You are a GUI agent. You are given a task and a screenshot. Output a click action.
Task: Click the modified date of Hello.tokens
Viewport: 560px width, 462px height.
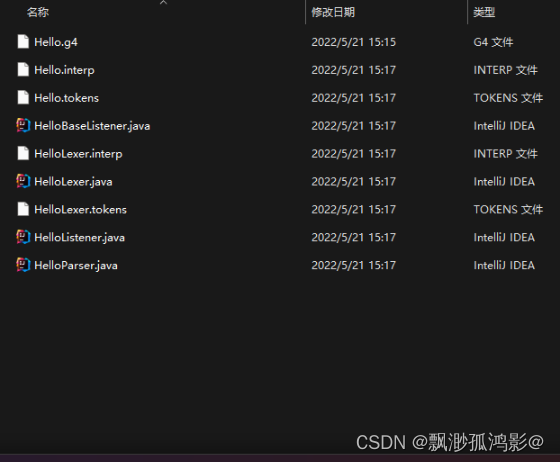354,98
